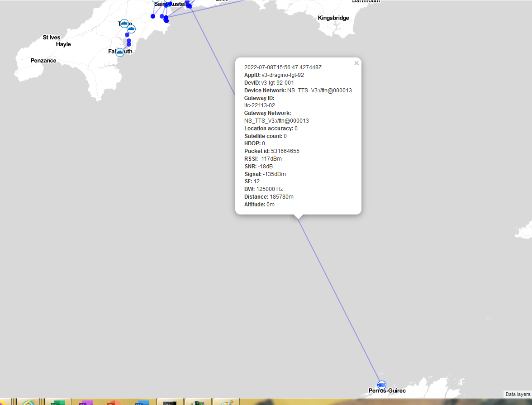Click the AppID value v3-dragino-lgt-92

pyautogui.click(x=283, y=75)
